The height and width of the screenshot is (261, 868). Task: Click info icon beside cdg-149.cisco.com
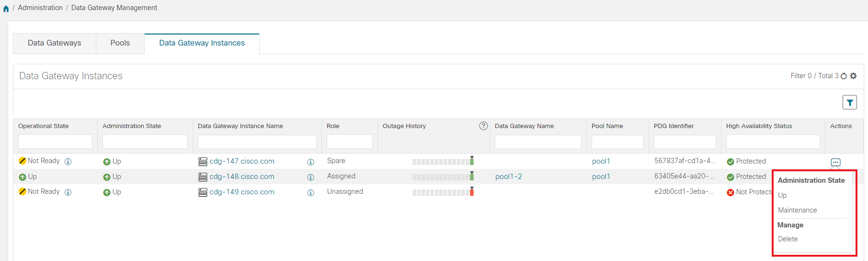pos(310,193)
